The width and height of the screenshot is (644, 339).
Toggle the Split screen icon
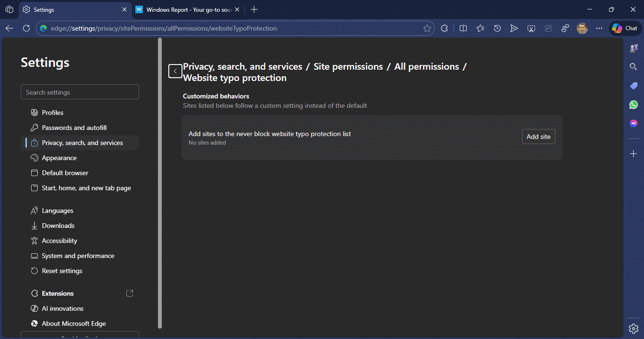463,28
